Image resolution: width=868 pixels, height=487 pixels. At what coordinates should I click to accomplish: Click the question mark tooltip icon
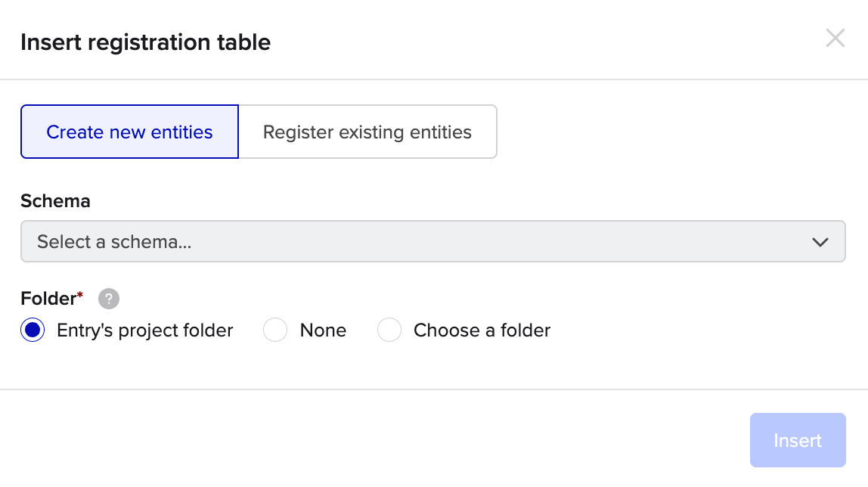pyautogui.click(x=108, y=299)
